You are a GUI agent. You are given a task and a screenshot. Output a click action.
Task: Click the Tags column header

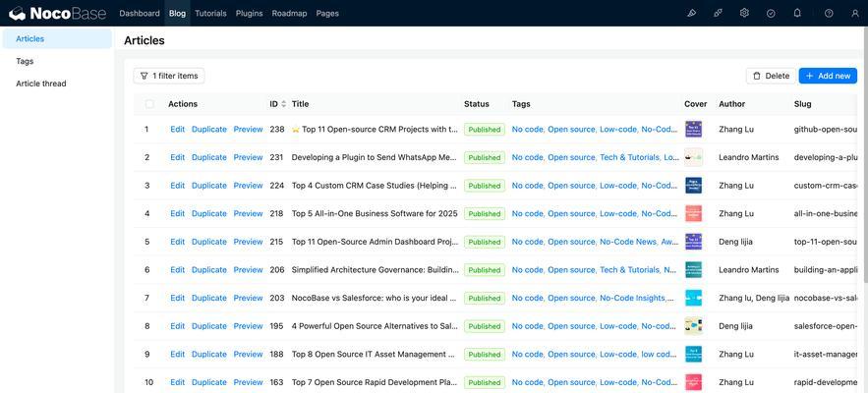pyautogui.click(x=521, y=104)
